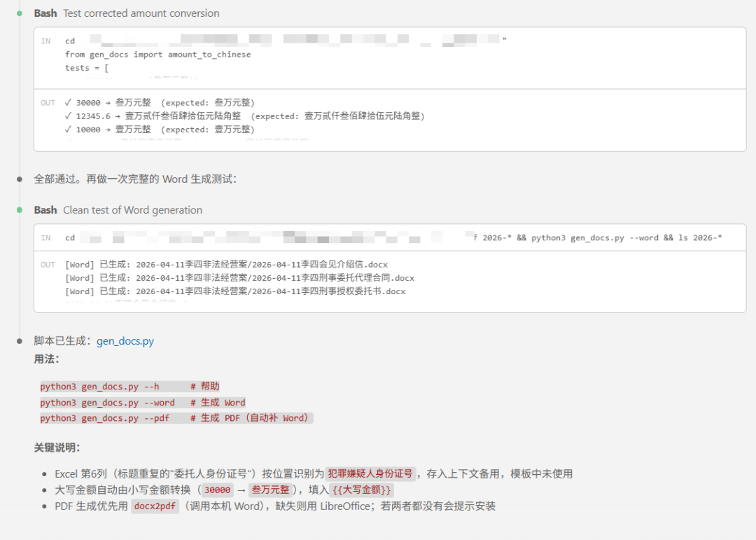Click the inline code '30000' in the bullet list
The width and height of the screenshot is (756, 540).
coord(217,490)
